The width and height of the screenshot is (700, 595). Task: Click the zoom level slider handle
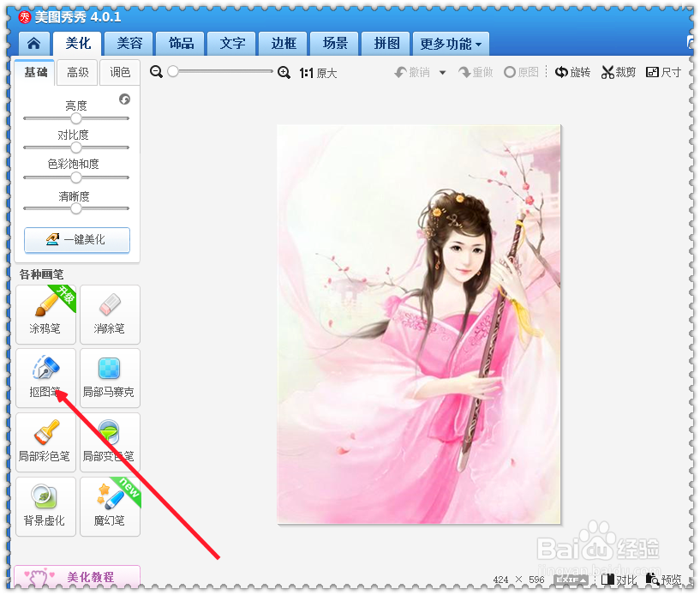(173, 71)
